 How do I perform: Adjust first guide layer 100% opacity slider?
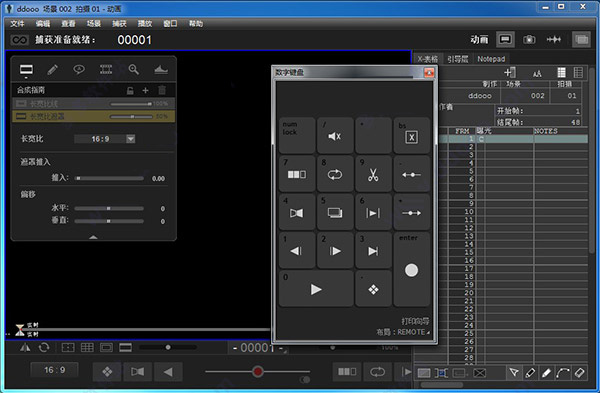pyautogui.click(x=131, y=104)
